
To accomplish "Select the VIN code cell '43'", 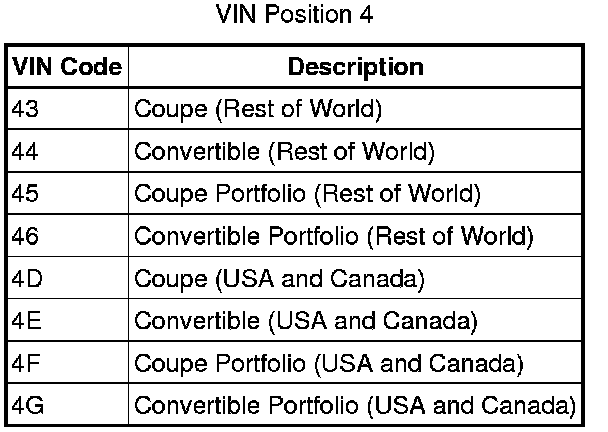I will click(x=24, y=110).
